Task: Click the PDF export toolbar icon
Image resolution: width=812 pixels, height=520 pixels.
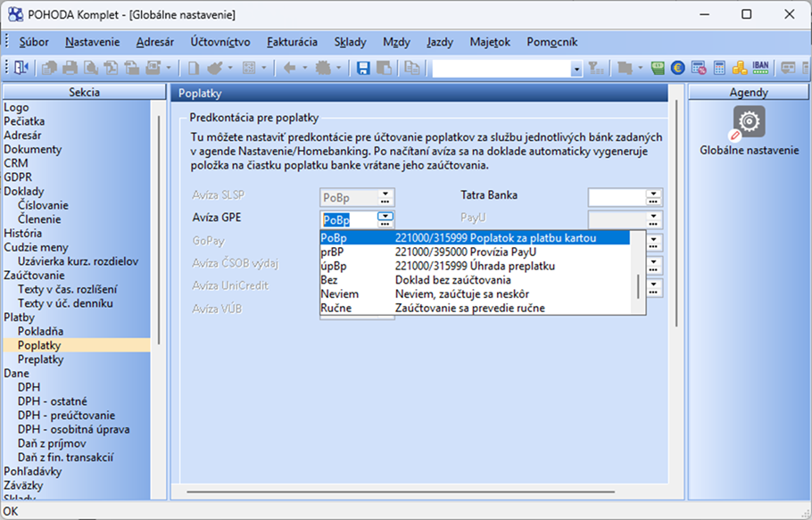Action: point(111,68)
